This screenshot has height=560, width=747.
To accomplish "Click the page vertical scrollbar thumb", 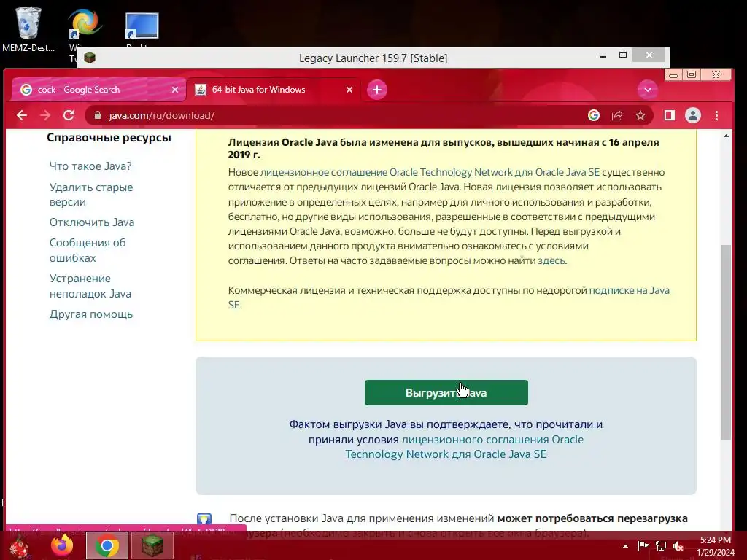I will [x=726, y=343].
